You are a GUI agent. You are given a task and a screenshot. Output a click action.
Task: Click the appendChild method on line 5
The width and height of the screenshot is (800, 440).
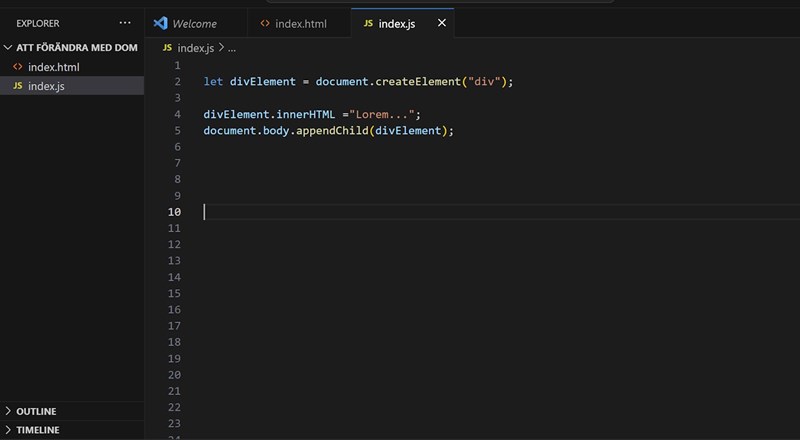click(x=332, y=131)
